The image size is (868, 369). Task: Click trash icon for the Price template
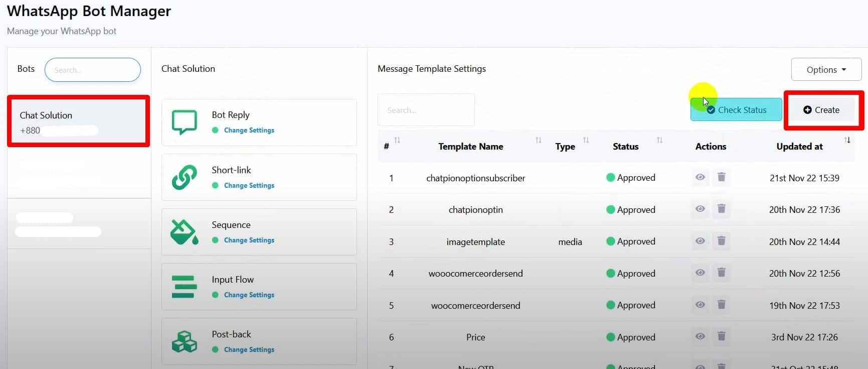(721, 336)
